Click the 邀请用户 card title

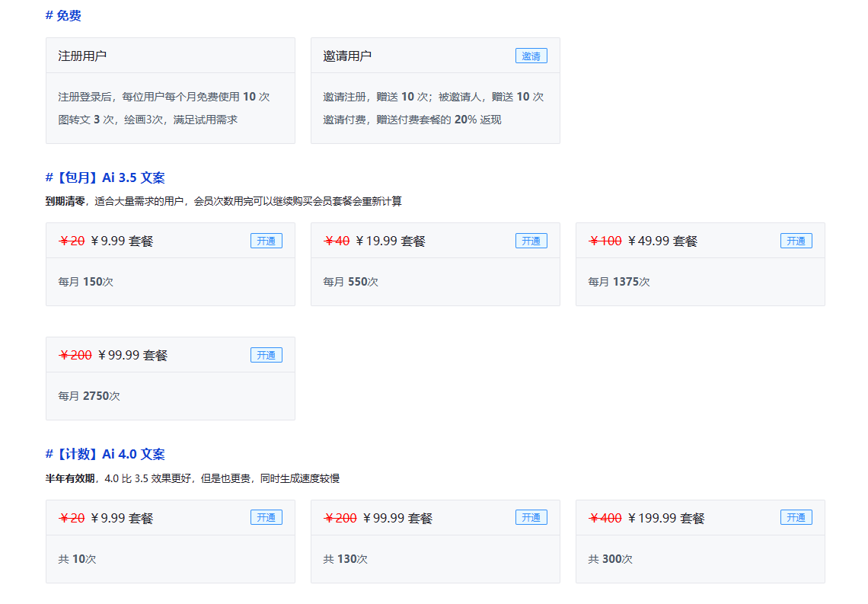tap(347, 56)
